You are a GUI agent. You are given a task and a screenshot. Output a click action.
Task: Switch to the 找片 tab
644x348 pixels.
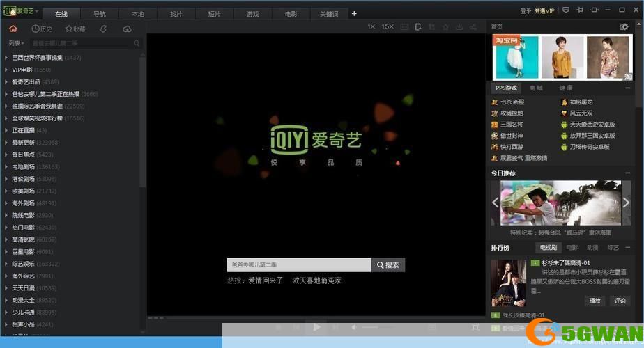pyautogui.click(x=176, y=14)
